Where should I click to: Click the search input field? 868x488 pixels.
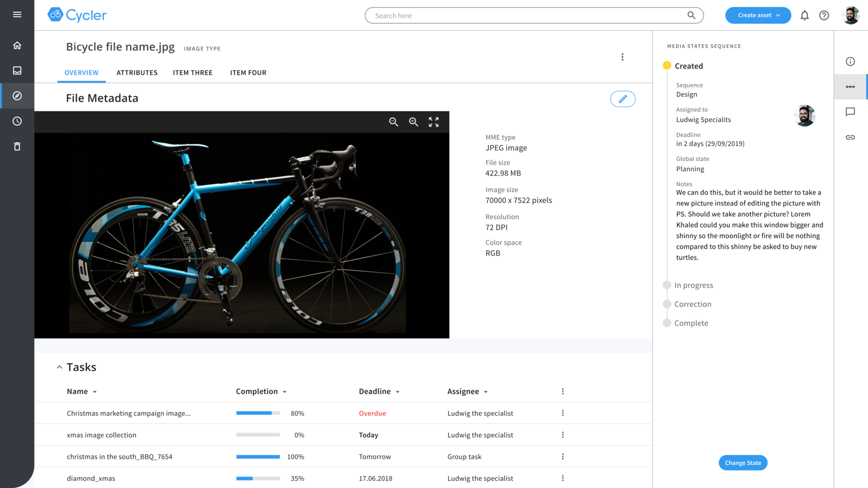coord(526,15)
